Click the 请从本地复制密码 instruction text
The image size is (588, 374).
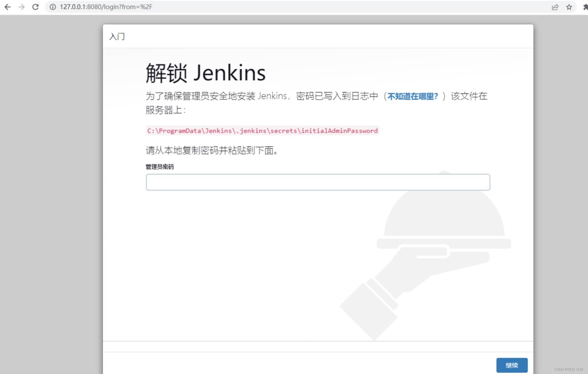tap(211, 150)
